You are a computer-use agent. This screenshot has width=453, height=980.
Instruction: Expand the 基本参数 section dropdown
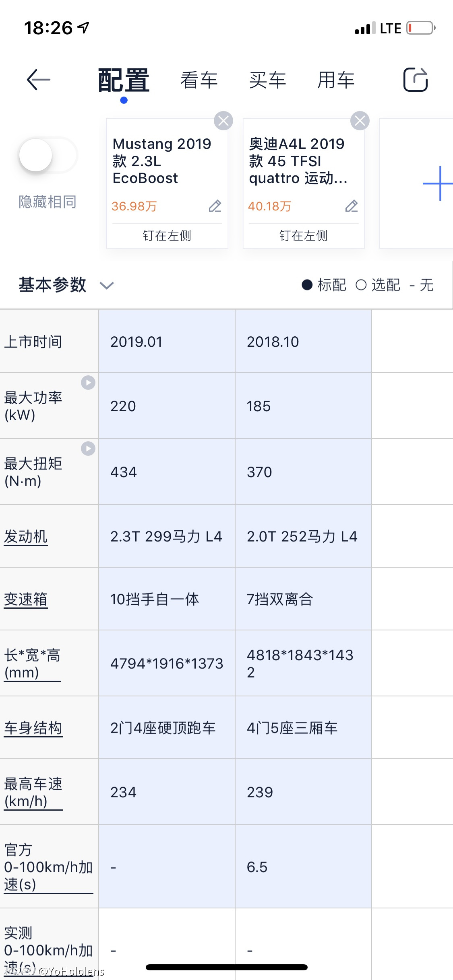click(107, 286)
